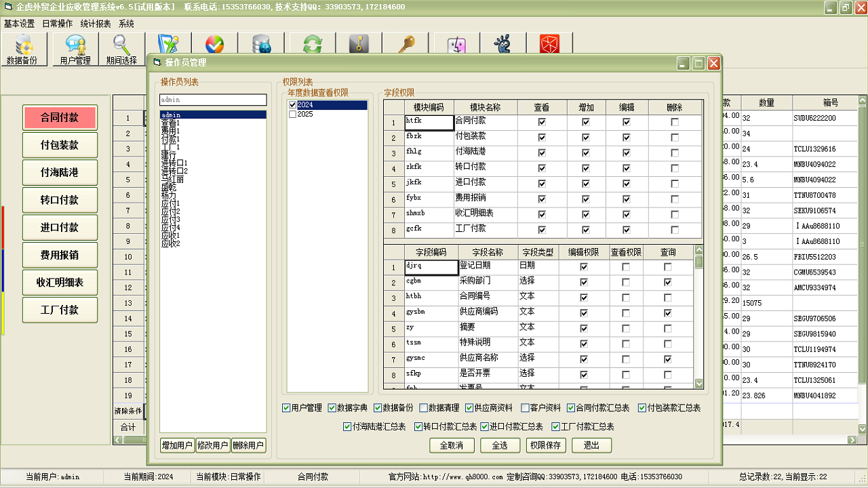The height and width of the screenshot is (488, 868).
Task: Click the operator name input field
Action: [213, 100]
